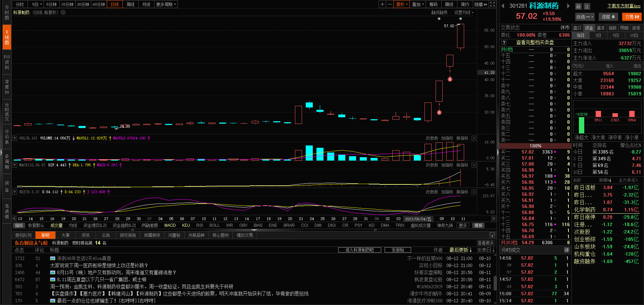The height and width of the screenshot is (305, 644).
Task: Switch to 月线 period
Action: coord(146,4)
